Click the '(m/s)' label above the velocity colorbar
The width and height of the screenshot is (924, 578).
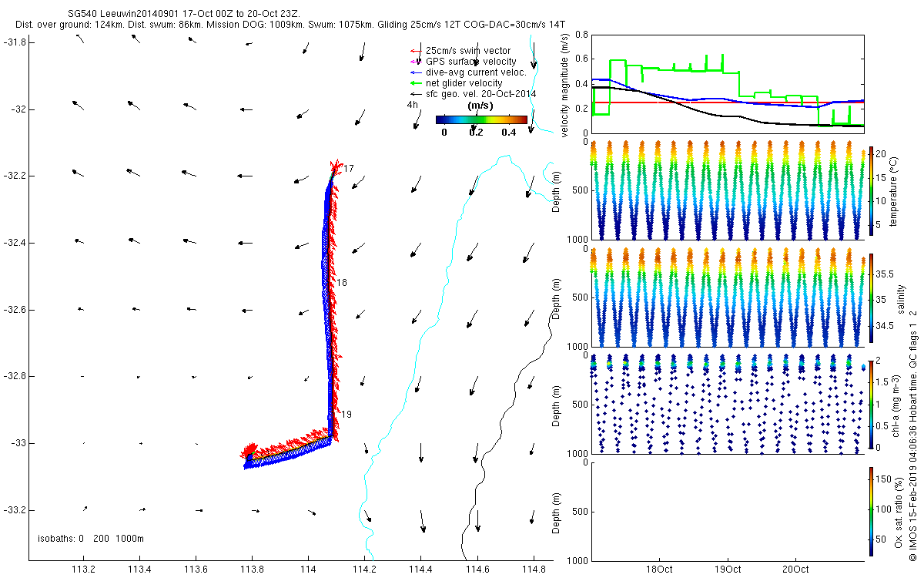(481, 106)
